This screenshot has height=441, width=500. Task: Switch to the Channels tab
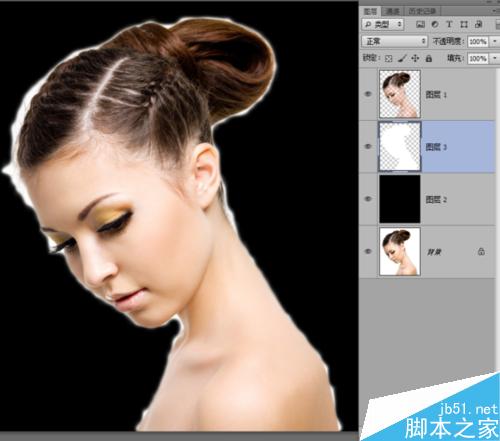pos(393,11)
